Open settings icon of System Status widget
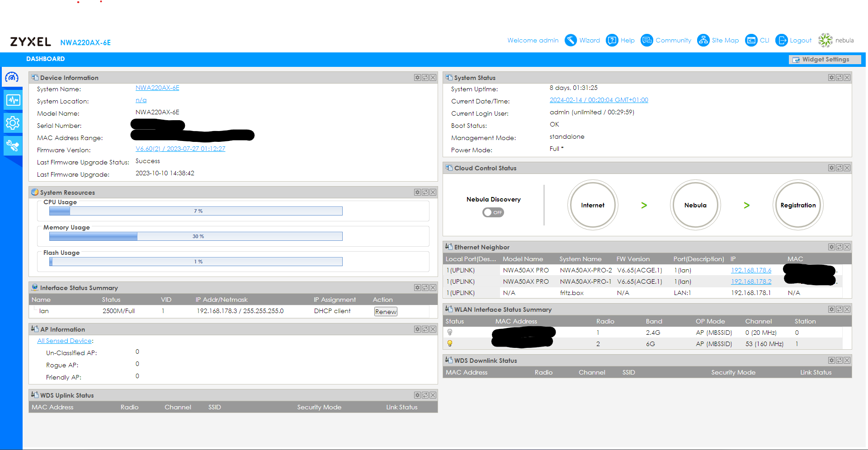868x450 pixels. [x=831, y=78]
